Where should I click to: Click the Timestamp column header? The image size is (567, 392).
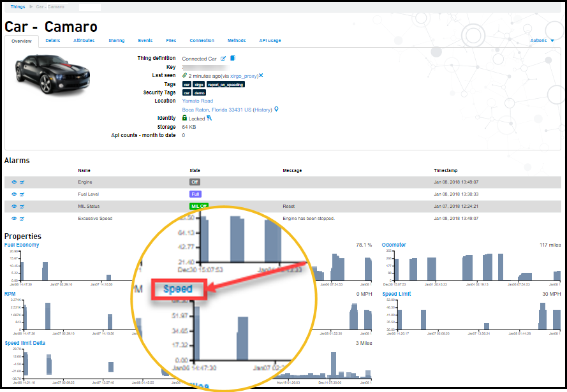click(x=445, y=171)
